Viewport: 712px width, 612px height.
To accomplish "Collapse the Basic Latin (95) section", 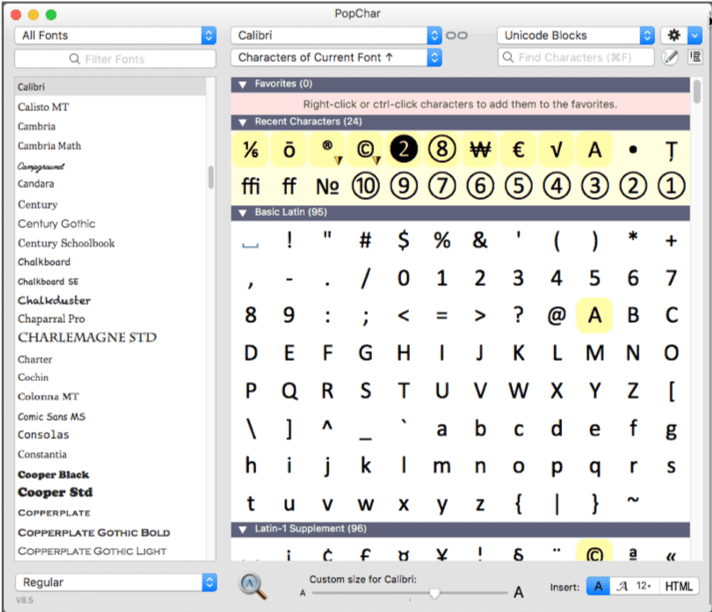I will coord(243,213).
